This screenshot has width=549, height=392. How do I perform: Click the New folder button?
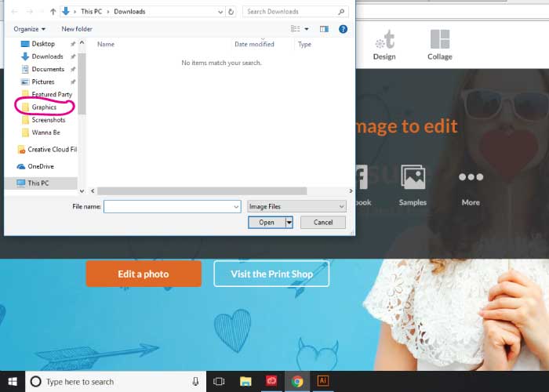click(x=77, y=29)
